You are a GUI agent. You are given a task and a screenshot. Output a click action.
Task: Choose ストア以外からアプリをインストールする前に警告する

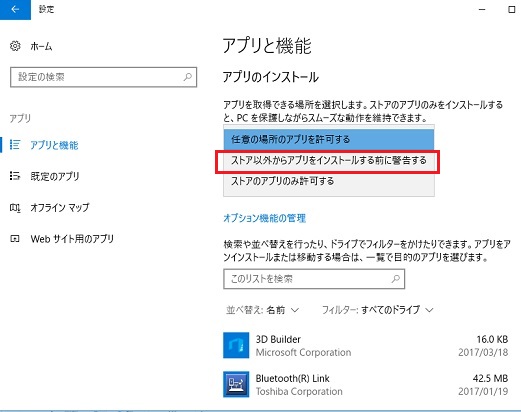pos(329,161)
